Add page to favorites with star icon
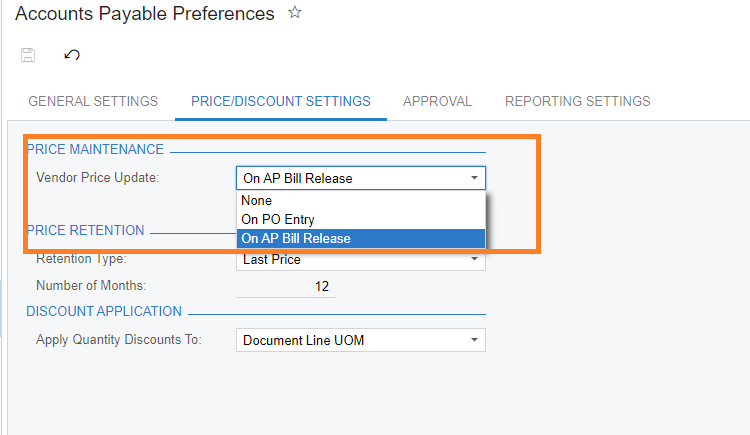Image resolution: width=750 pixels, height=435 pixels. 294,14
